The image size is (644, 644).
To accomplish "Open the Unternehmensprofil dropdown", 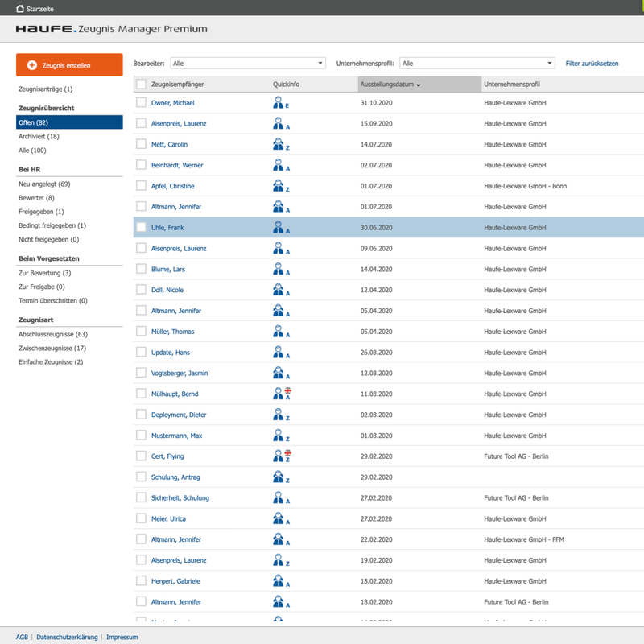I will click(475, 63).
